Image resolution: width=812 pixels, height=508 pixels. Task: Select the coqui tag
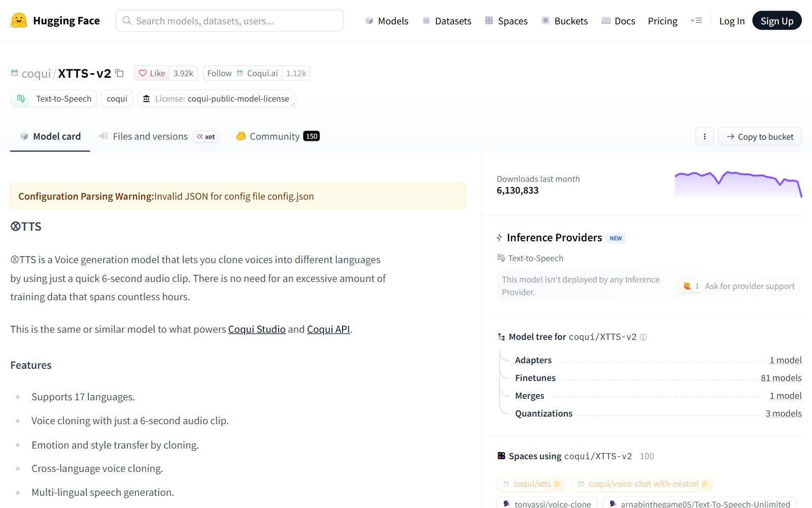117,99
